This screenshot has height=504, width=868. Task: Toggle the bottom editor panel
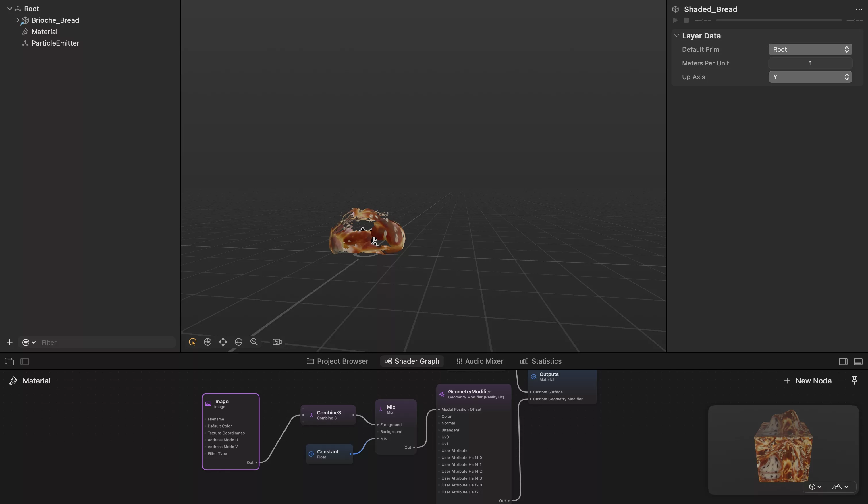coord(858,361)
